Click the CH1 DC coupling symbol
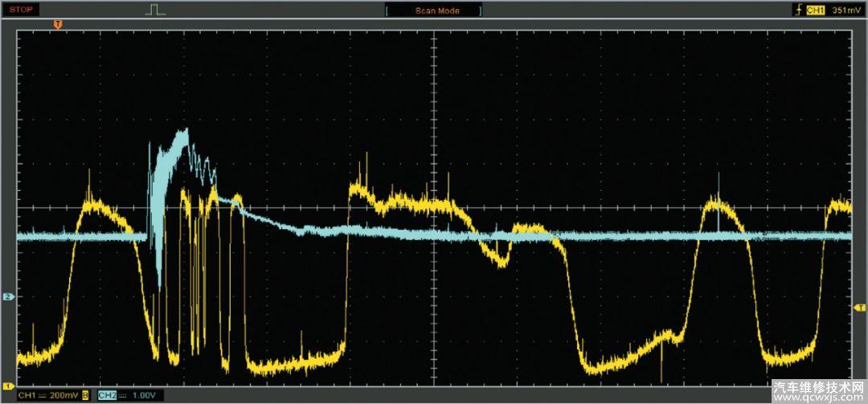This screenshot has width=868, height=404. click(43, 396)
